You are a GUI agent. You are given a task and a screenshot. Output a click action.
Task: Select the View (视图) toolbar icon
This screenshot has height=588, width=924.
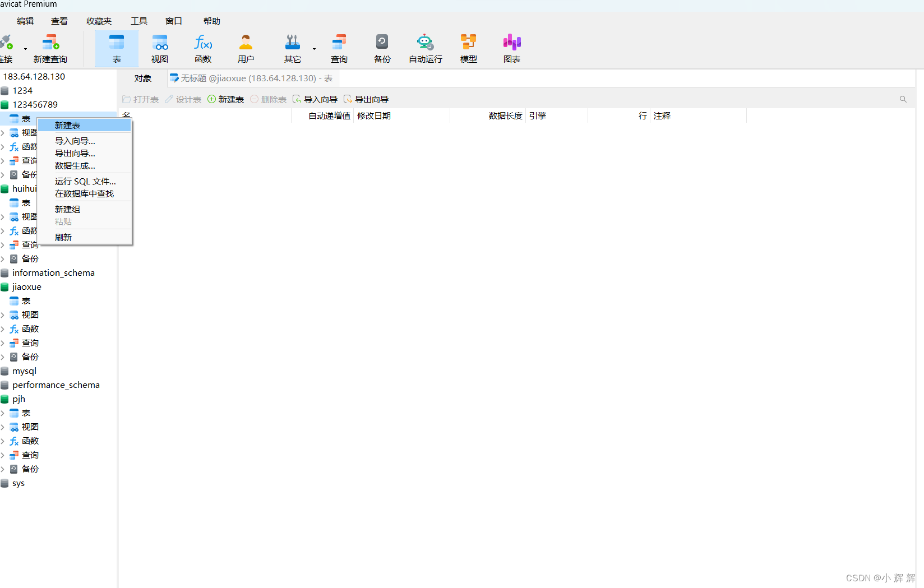click(x=160, y=48)
